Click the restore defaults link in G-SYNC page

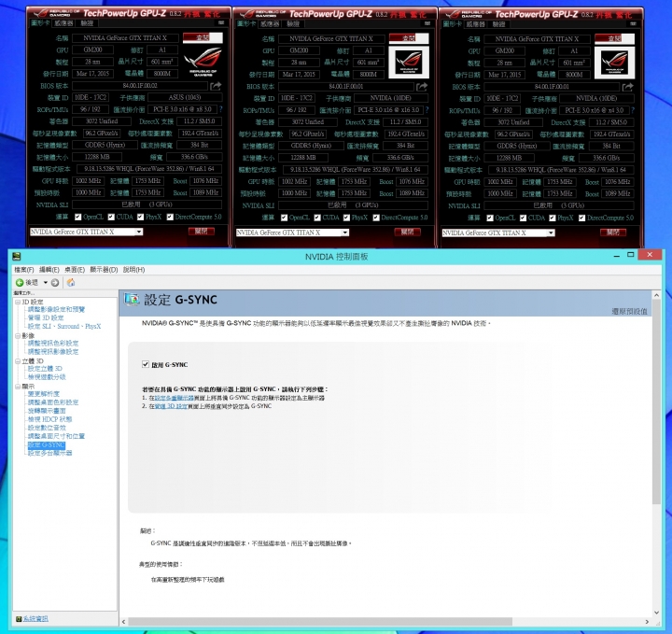click(x=629, y=311)
